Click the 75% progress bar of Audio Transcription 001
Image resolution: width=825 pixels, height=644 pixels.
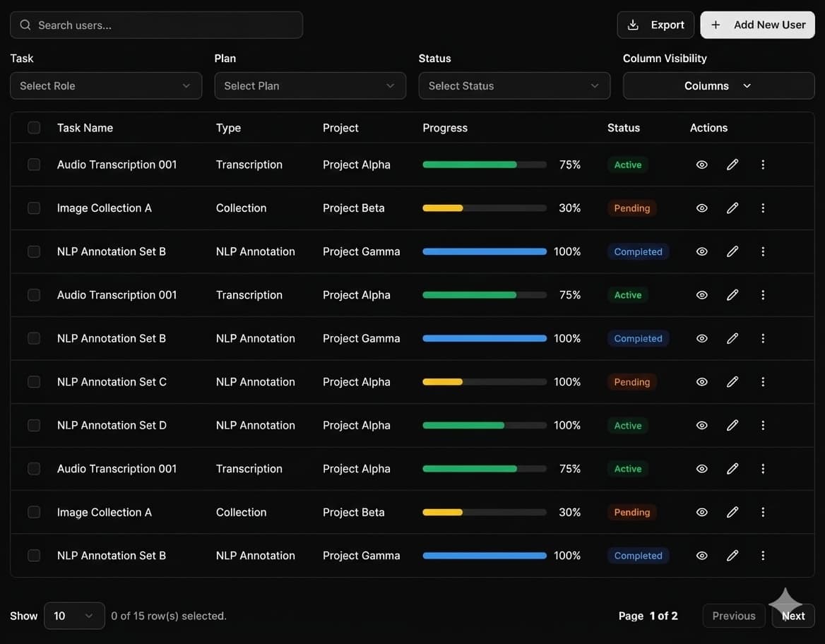[x=484, y=165]
